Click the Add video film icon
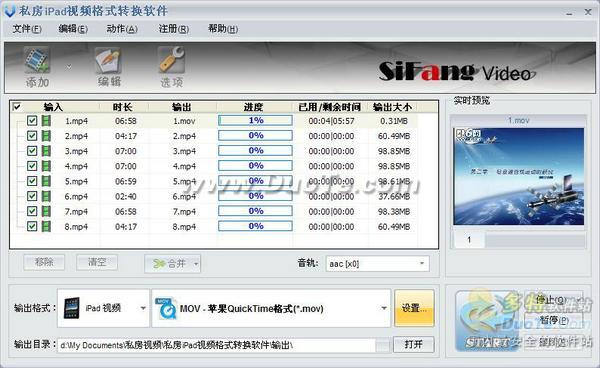This screenshot has width=600, height=368. (37, 60)
